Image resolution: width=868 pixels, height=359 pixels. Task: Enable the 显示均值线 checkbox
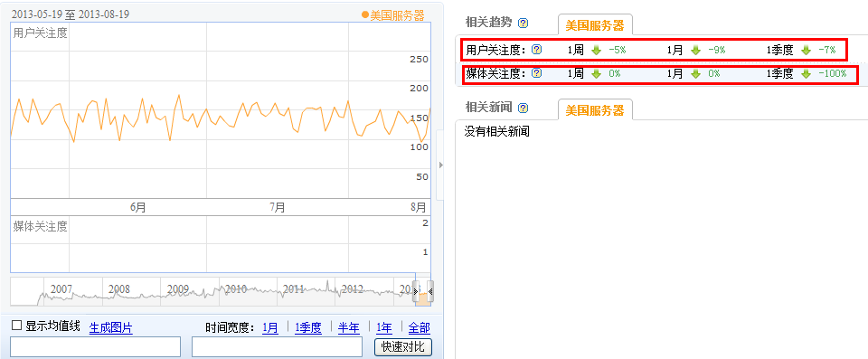tap(17, 326)
